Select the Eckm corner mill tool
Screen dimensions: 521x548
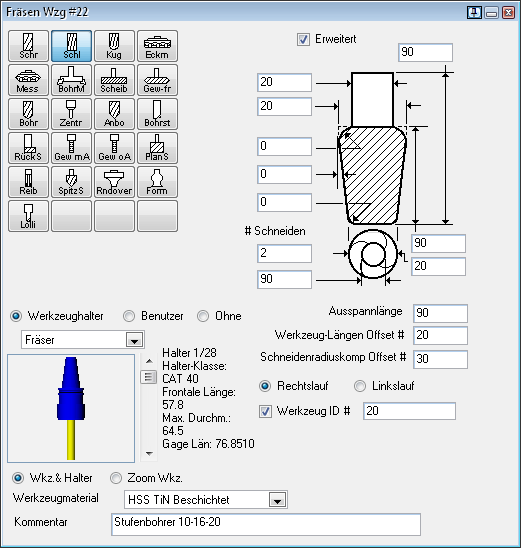(x=157, y=46)
